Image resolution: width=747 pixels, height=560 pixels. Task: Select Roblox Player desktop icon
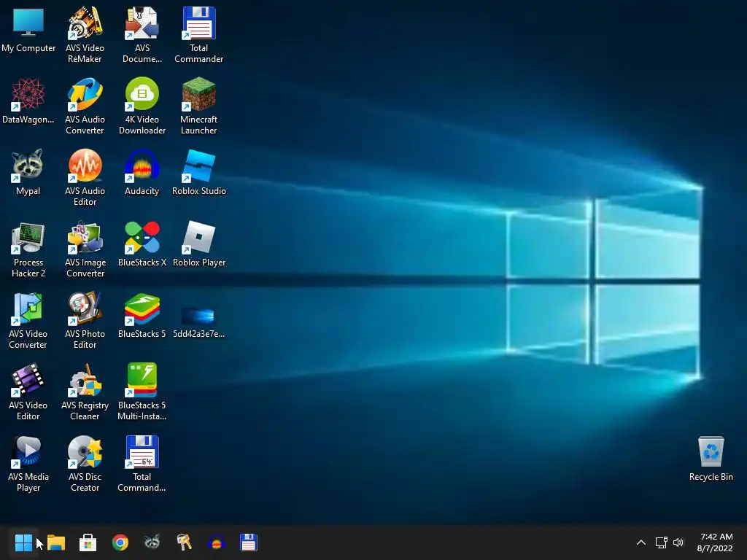coord(198,244)
